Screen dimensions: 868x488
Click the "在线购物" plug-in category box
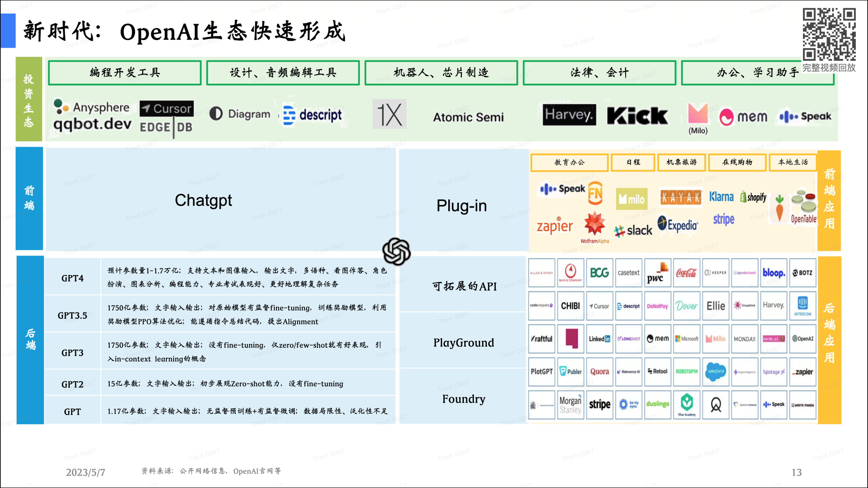[x=737, y=163]
